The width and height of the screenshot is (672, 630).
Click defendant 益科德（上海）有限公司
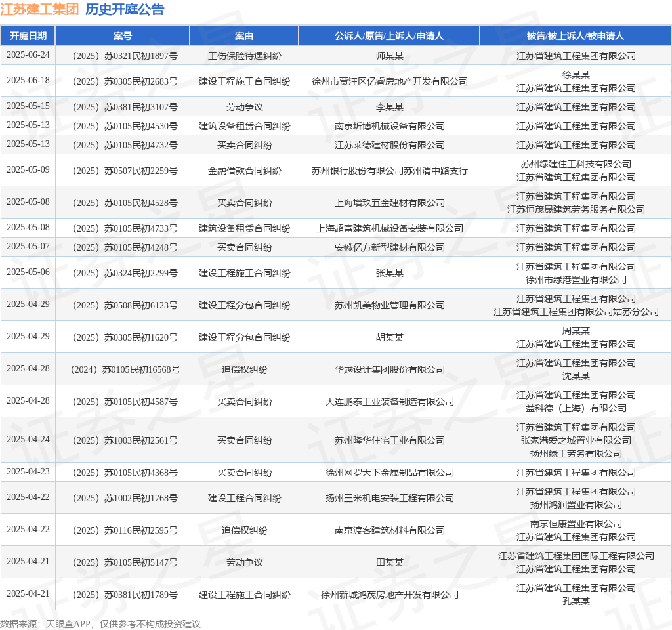(x=576, y=408)
